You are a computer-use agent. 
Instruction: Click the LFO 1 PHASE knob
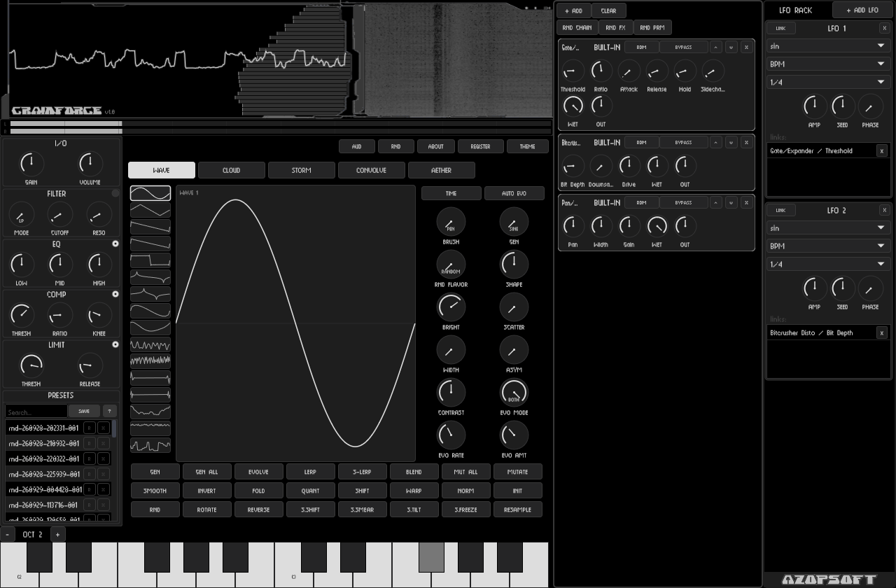(x=870, y=106)
